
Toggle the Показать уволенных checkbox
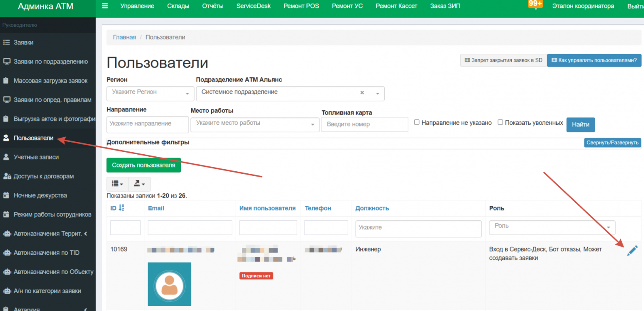coord(500,122)
